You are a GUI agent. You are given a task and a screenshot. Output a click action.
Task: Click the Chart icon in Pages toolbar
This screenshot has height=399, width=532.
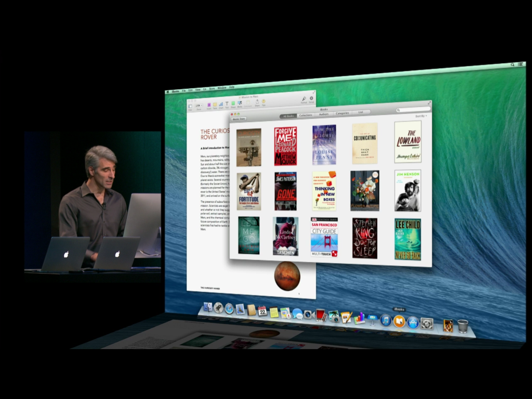(221, 104)
